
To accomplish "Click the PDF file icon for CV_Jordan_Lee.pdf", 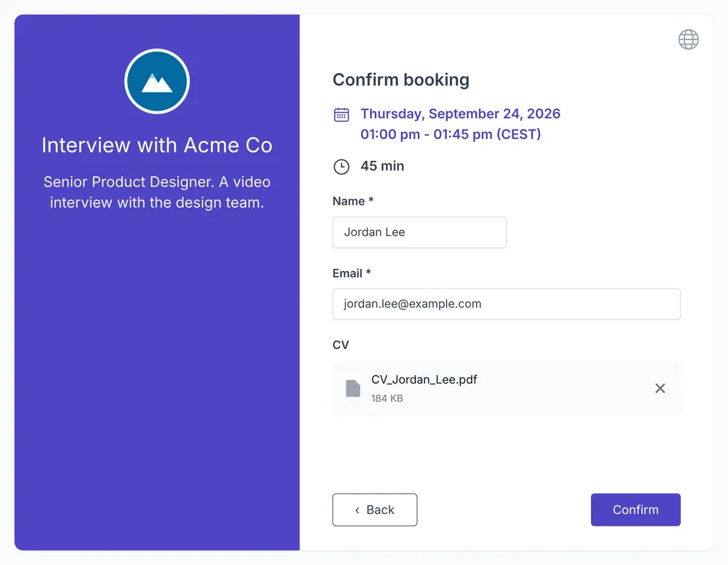I will coord(353,388).
